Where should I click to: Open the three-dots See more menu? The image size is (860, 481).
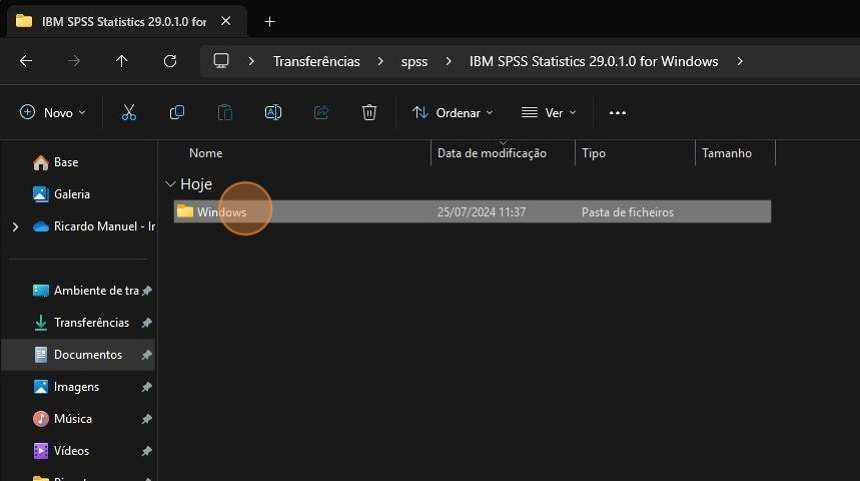pos(618,112)
